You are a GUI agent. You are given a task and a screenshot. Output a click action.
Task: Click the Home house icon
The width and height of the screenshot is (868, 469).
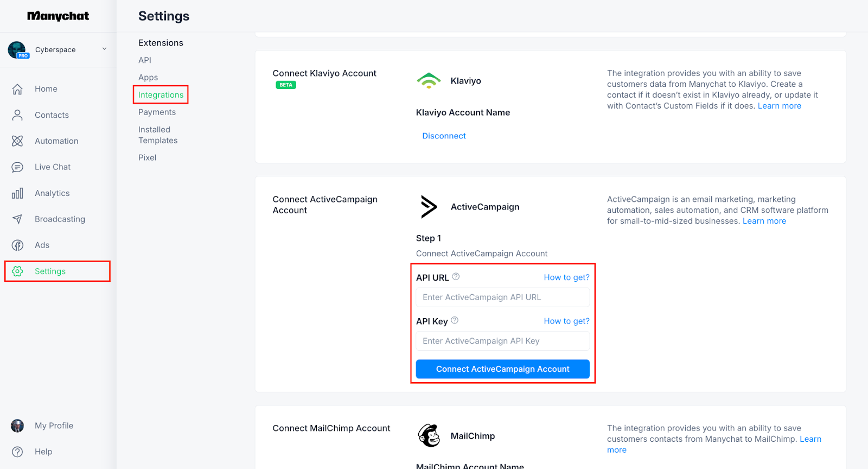(17, 89)
